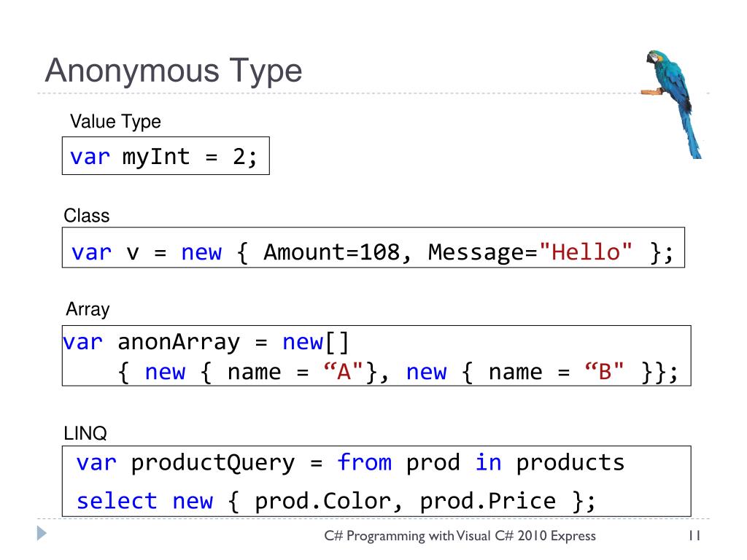
Task: Click the red "Hello" string literal
Action: [586, 252]
